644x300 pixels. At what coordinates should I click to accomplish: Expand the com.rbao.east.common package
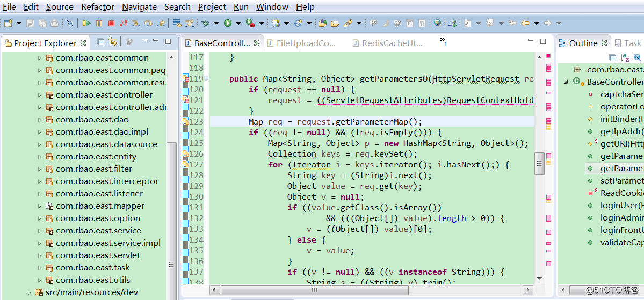pos(39,58)
